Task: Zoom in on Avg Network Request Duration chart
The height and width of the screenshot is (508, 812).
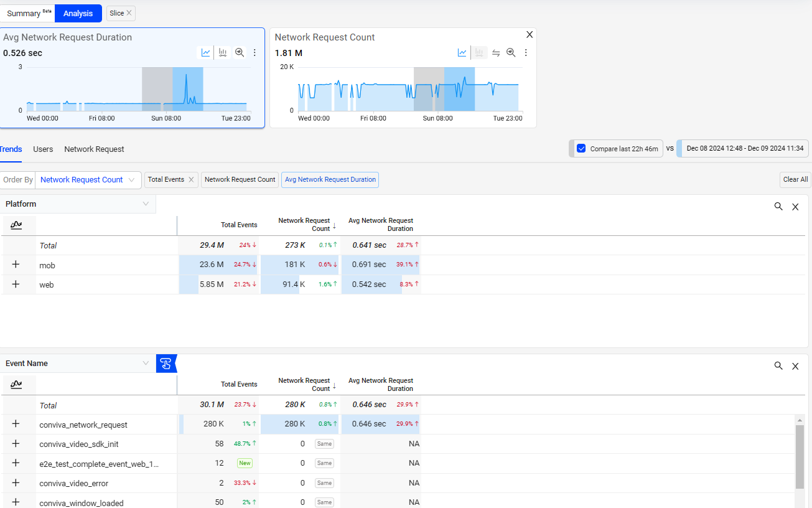Action: pyautogui.click(x=240, y=53)
